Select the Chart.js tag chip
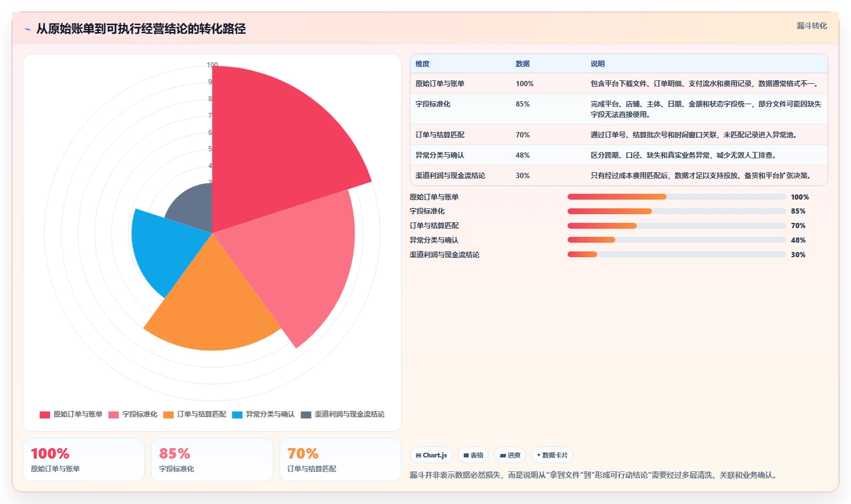 (x=431, y=455)
